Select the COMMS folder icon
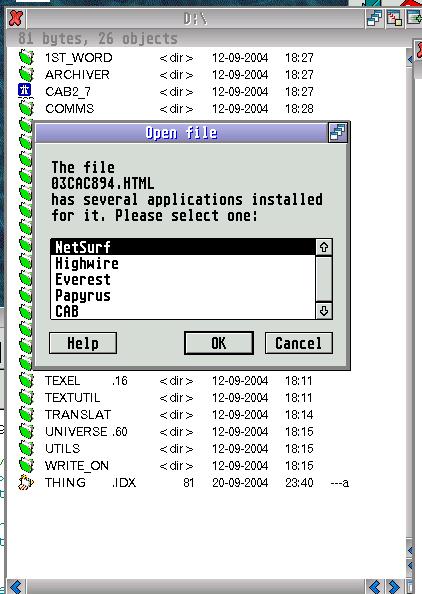422x594 pixels. click(26, 108)
